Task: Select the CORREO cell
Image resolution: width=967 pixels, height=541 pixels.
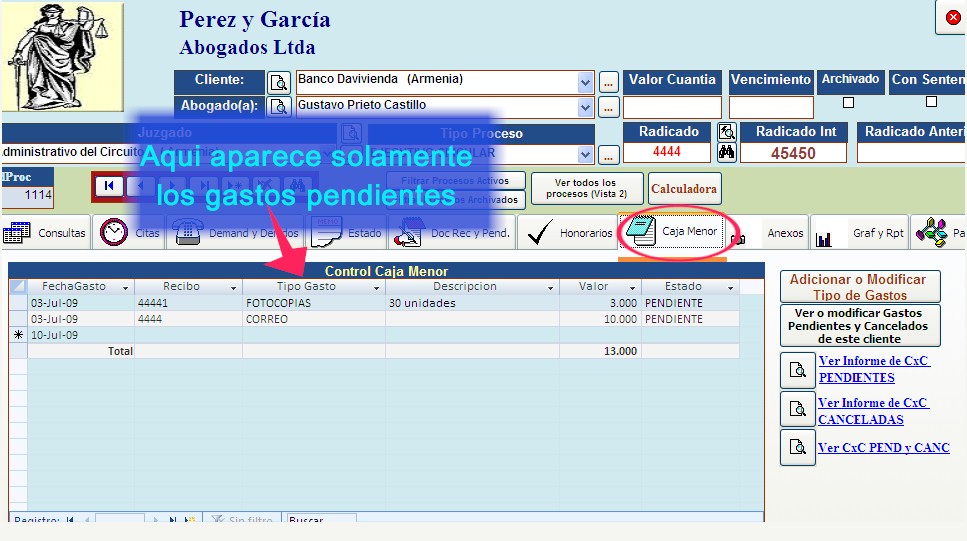Action: (x=314, y=319)
